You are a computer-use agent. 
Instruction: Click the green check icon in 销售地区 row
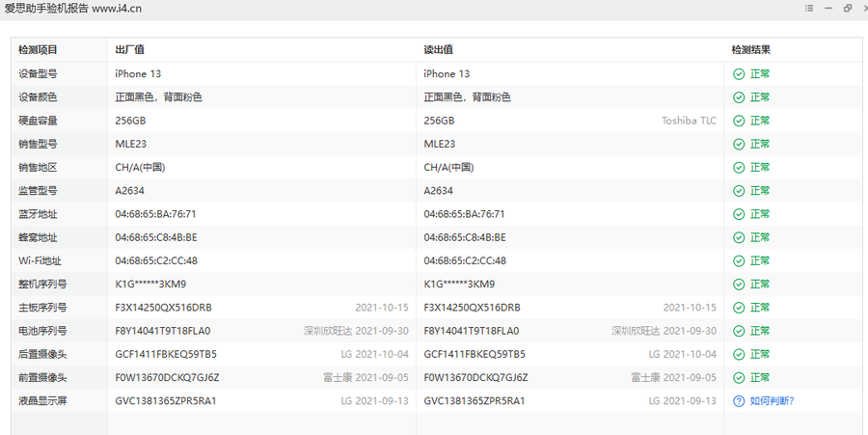coord(739,167)
